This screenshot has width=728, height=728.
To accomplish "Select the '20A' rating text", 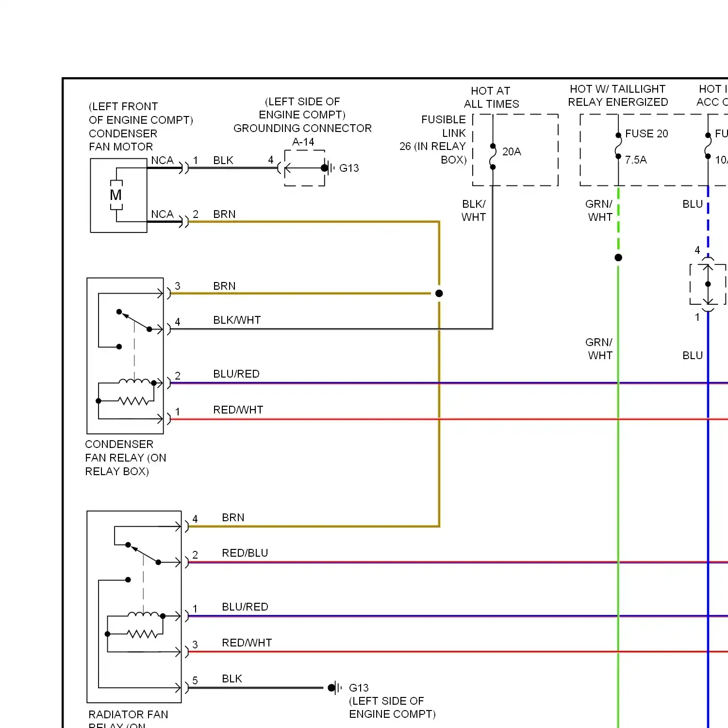I will (512, 151).
